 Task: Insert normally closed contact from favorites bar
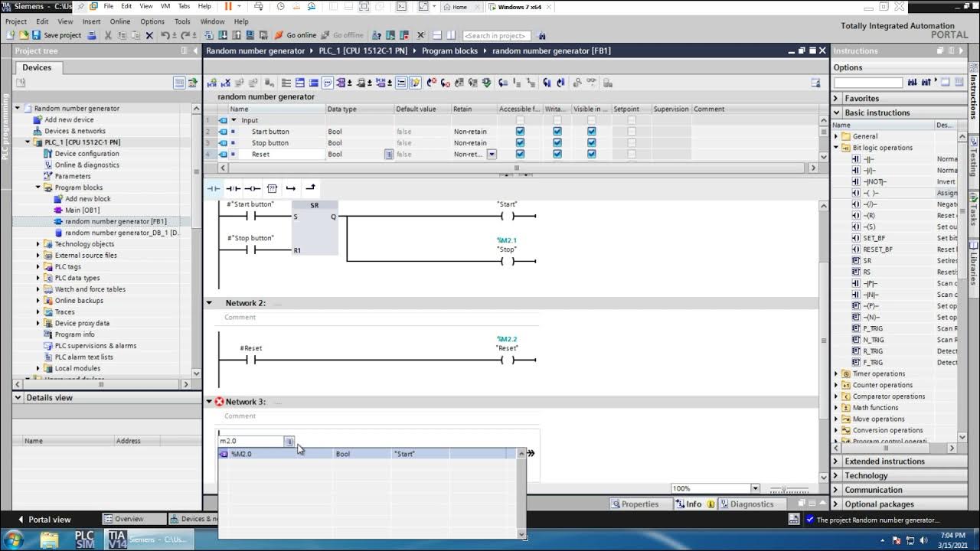[233, 188]
